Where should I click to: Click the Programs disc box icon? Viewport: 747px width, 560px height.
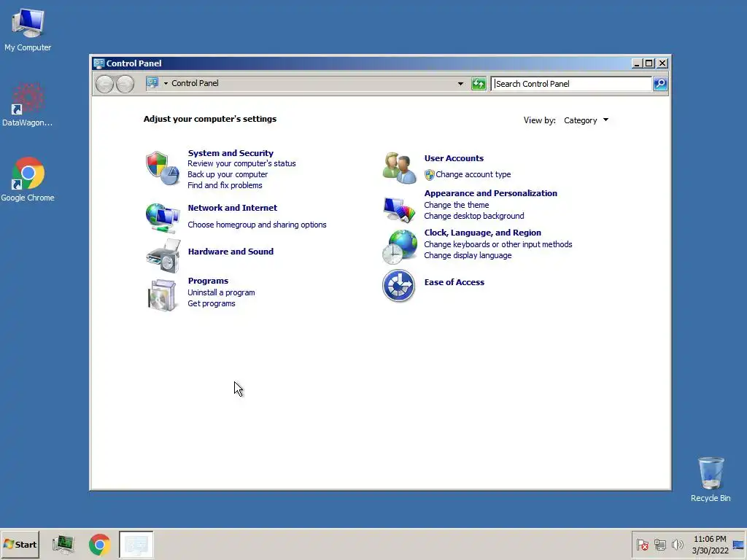162,295
